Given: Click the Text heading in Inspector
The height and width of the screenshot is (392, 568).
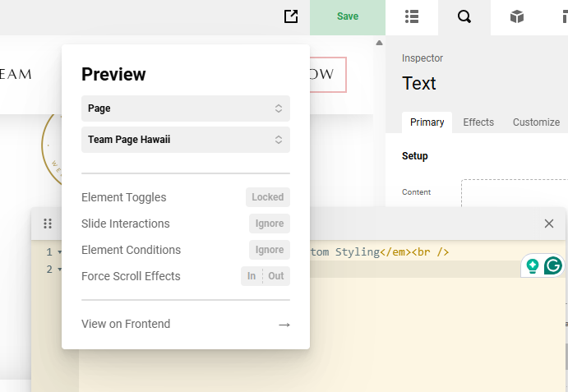Looking at the screenshot, I should (x=418, y=83).
